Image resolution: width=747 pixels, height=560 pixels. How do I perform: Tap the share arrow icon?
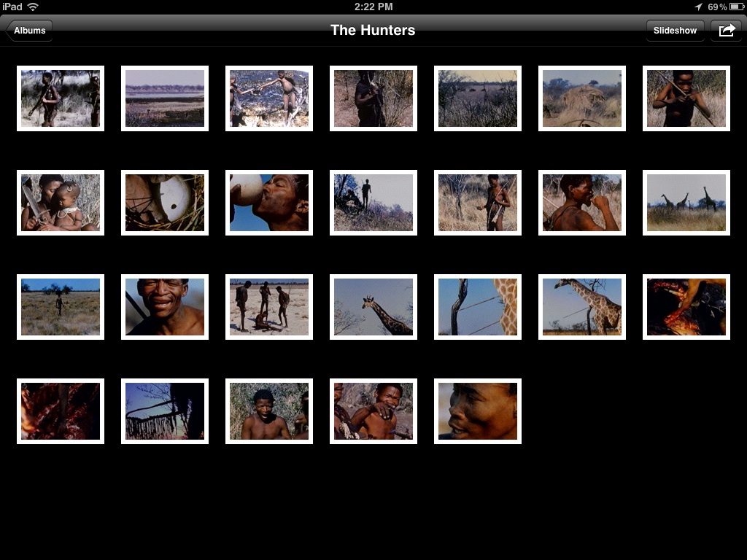pyautogui.click(x=727, y=31)
